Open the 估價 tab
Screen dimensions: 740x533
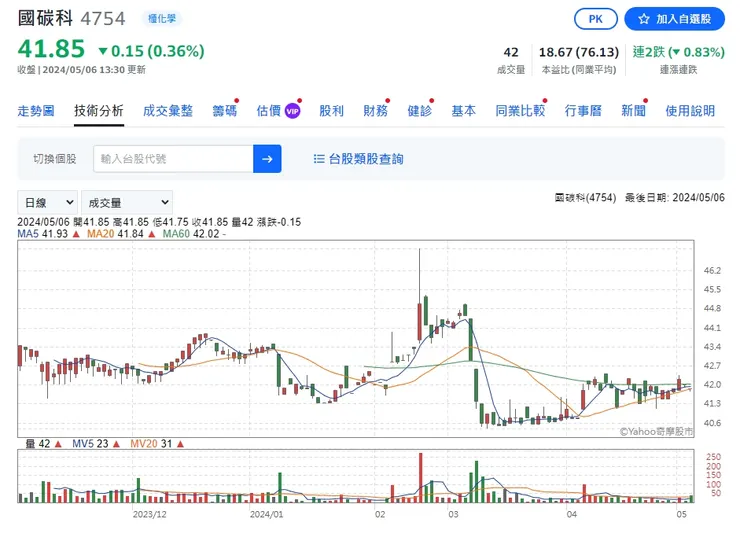tap(269, 111)
